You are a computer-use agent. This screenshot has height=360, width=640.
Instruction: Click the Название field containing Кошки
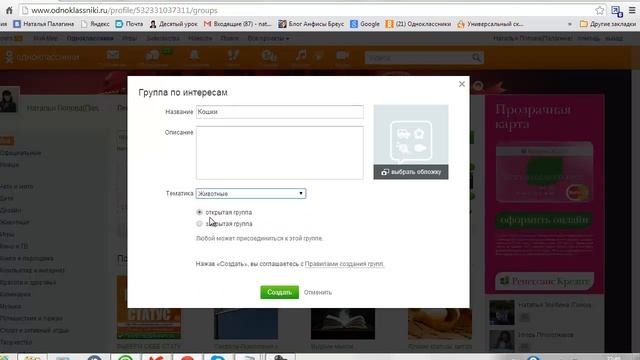click(x=280, y=112)
